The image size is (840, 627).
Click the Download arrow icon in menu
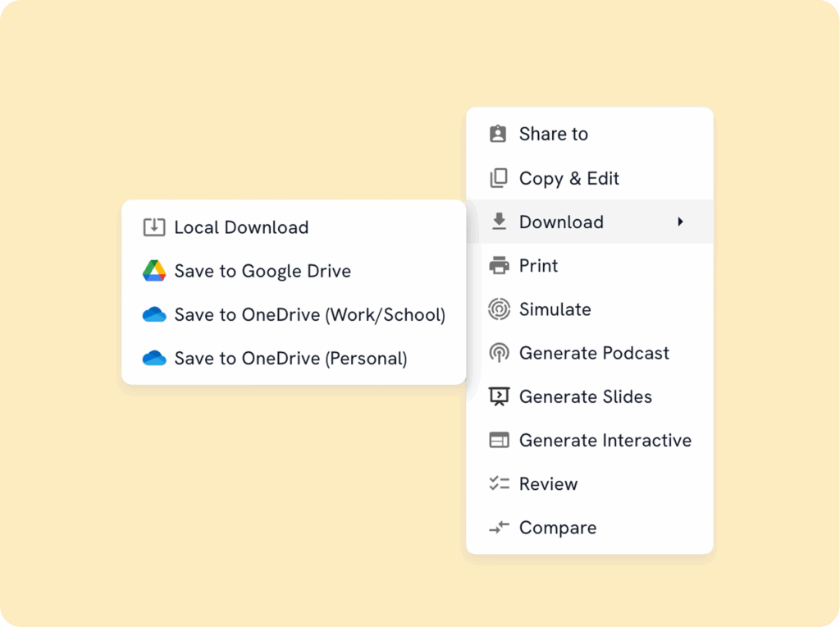[x=498, y=222]
